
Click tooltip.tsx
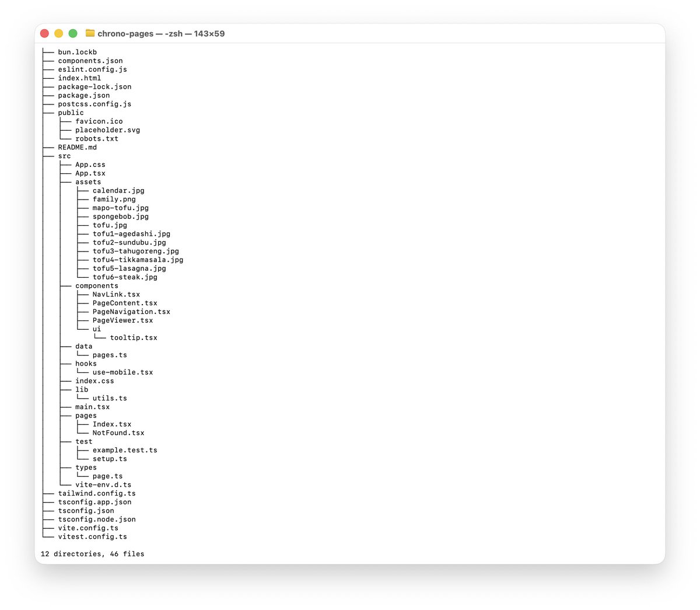point(134,337)
